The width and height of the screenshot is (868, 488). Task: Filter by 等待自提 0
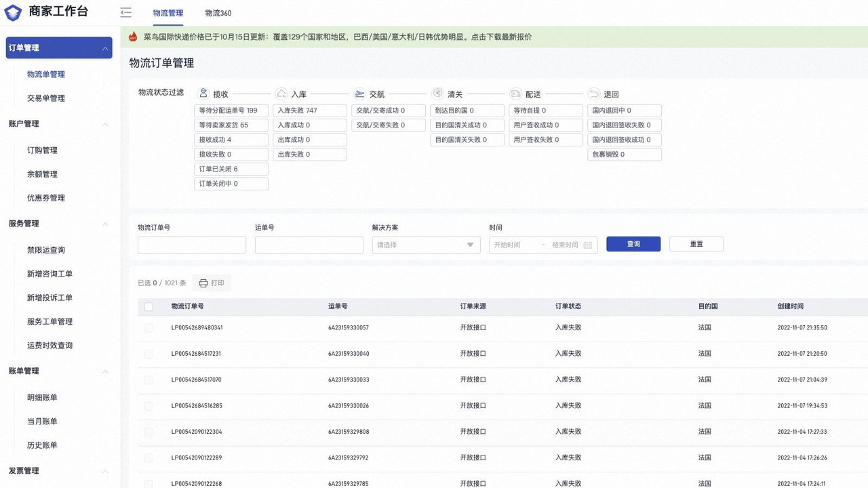[546, 110]
